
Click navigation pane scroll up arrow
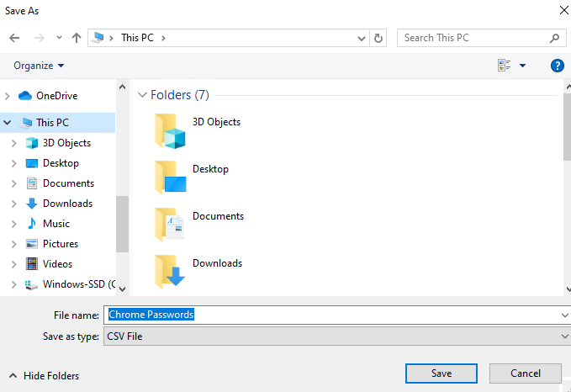click(x=123, y=87)
